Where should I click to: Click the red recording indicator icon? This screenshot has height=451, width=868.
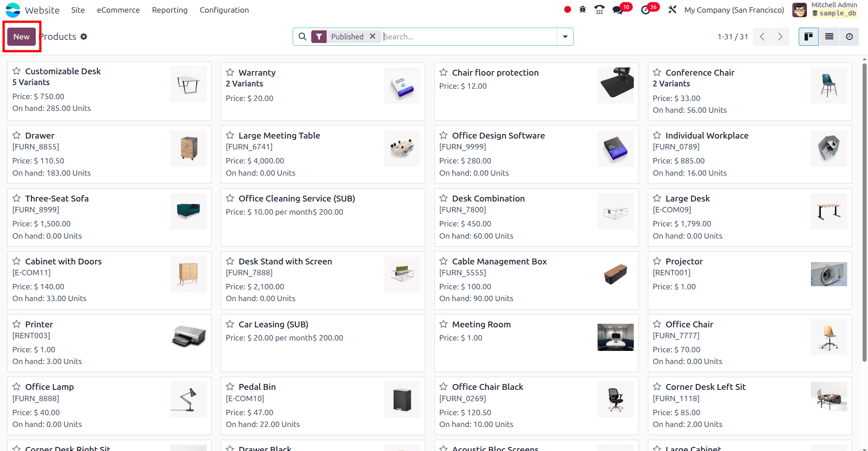pyautogui.click(x=567, y=10)
